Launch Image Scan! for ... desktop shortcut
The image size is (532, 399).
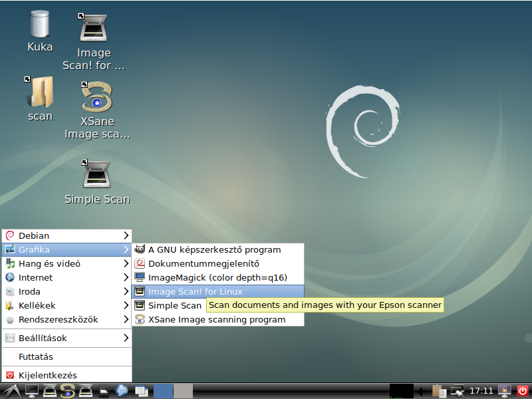click(94, 41)
